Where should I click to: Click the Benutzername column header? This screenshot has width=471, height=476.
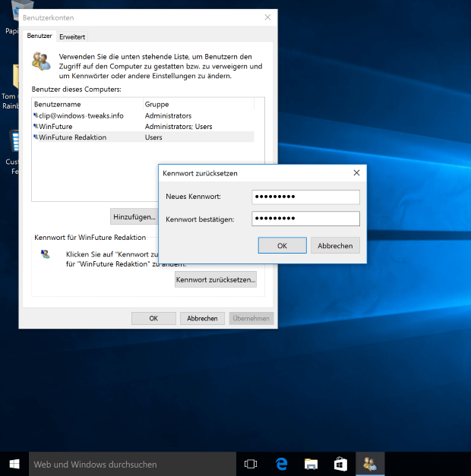[87, 104]
